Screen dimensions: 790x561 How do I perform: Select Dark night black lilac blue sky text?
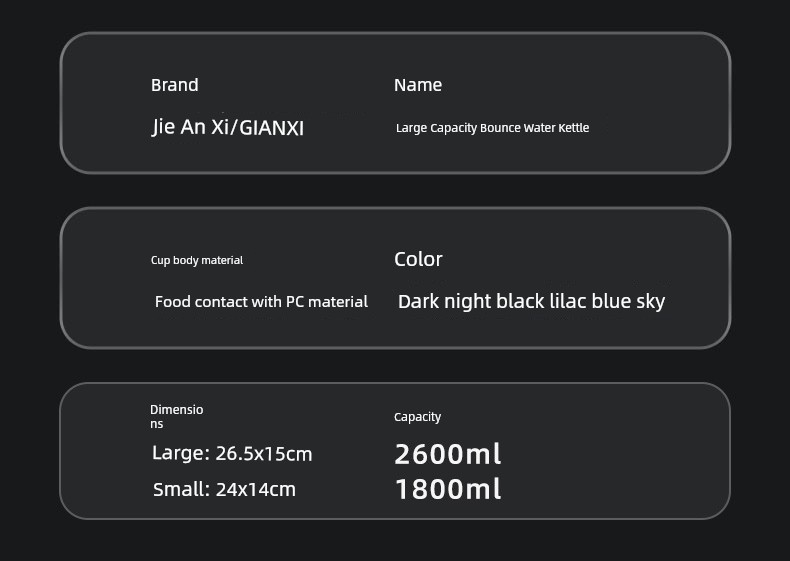click(532, 301)
